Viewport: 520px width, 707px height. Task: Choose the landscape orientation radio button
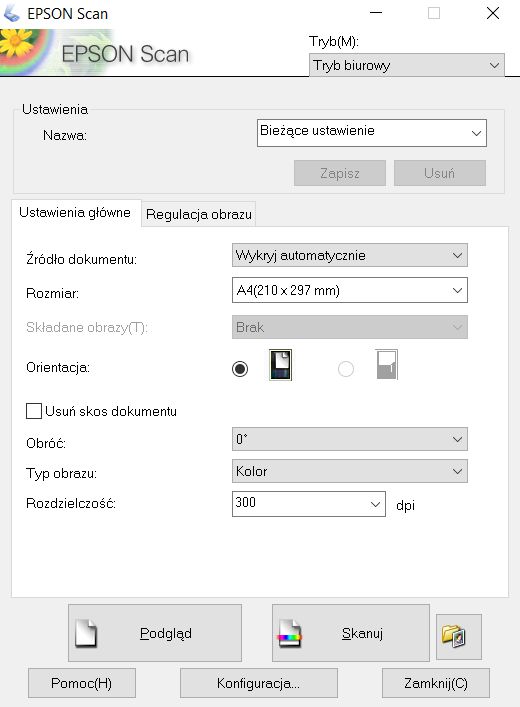click(346, 369)
